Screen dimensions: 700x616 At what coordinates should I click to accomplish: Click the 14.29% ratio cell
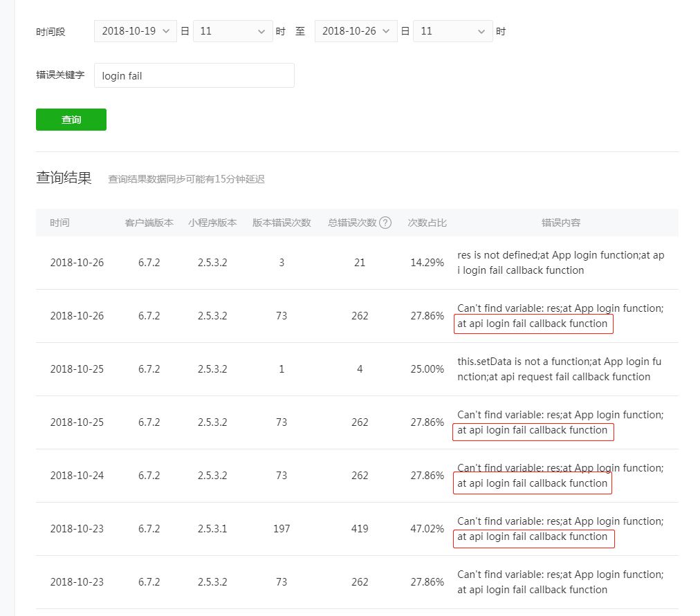click(x=427, y=263)
